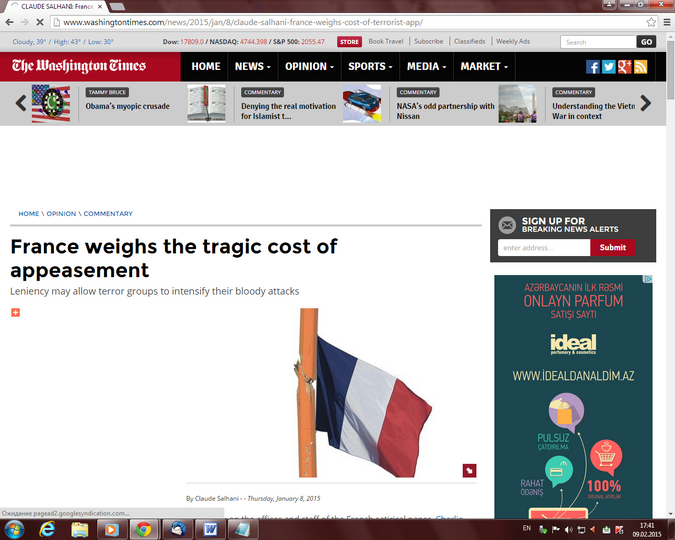Open Thunderbird icon in taskbar
Screen dimensions: 675x540
pos(177,529)
